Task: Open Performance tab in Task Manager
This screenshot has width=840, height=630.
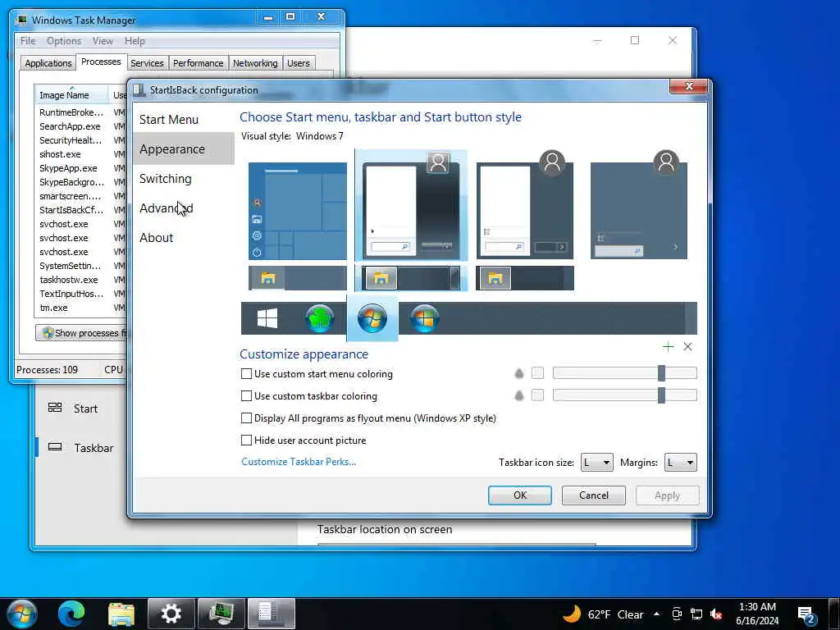Action: [199, 63]
